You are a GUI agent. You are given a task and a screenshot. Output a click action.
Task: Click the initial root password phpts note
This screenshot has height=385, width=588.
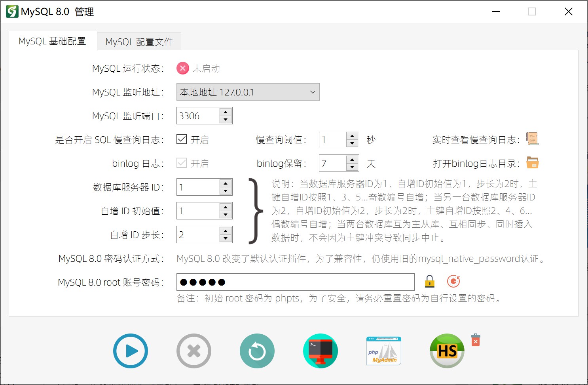(340, 298)
